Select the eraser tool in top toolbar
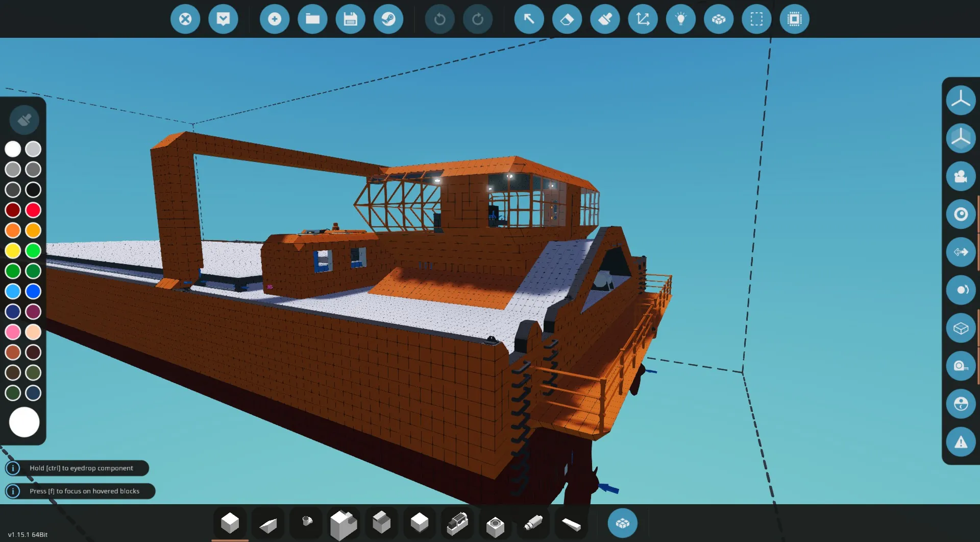 [567, 19]
